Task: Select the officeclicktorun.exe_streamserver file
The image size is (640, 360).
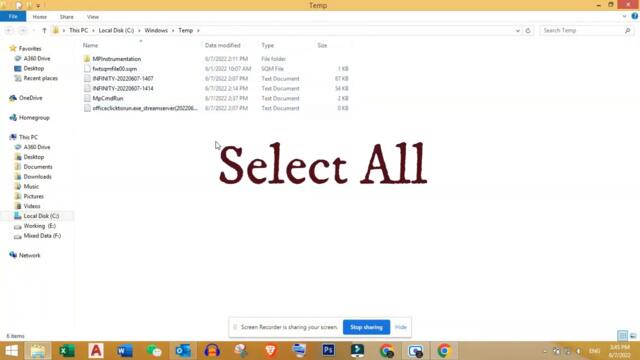Action: click(x=144, y=108)
